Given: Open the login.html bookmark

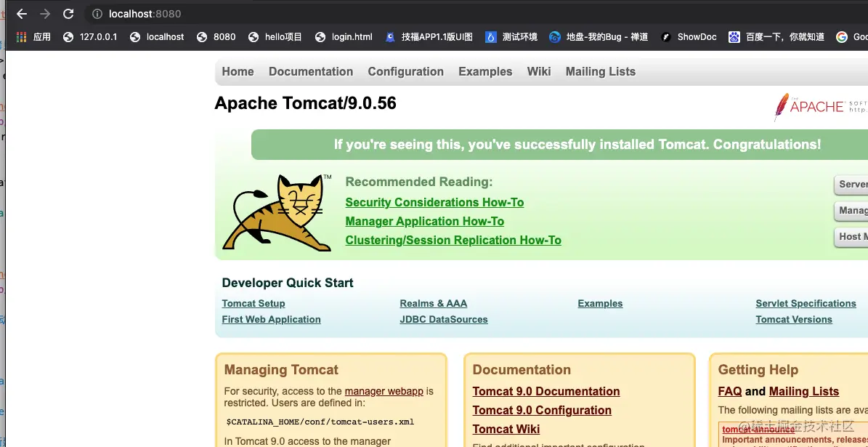Looking at the screenshot, I should 344,37.
